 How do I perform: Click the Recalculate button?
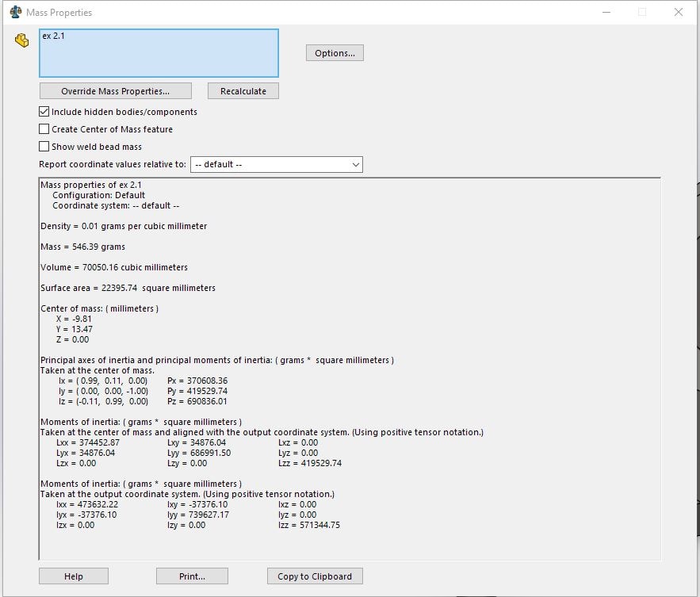click(243, 91)
